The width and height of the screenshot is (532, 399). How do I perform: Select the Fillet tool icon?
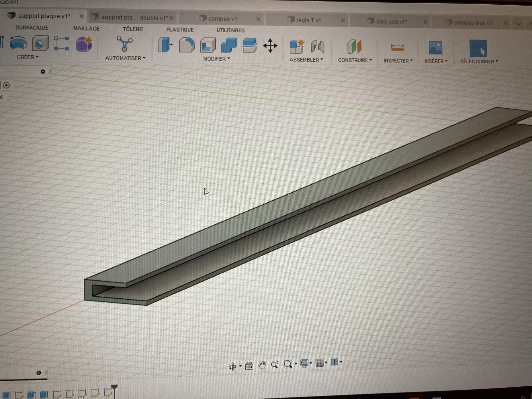pyautogui.click(x=187, y=45)
